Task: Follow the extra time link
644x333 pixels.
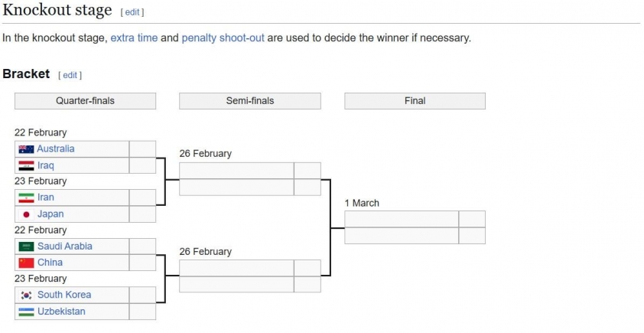Action: click(134, 38)
